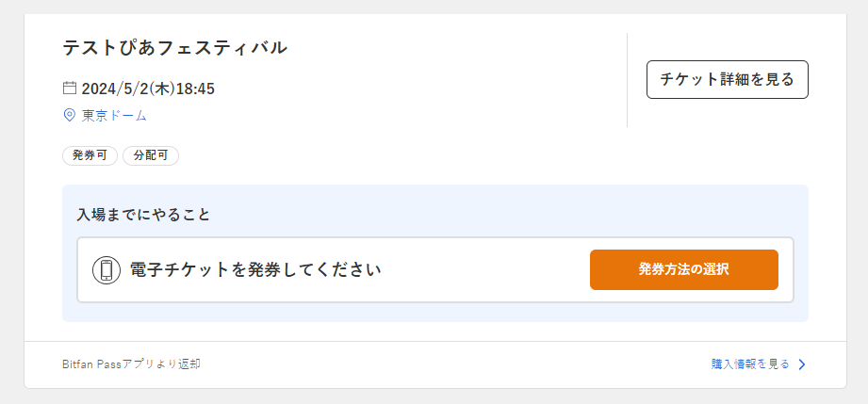
Task: Open the 購入情報を見る link
Action: (750, 364)
